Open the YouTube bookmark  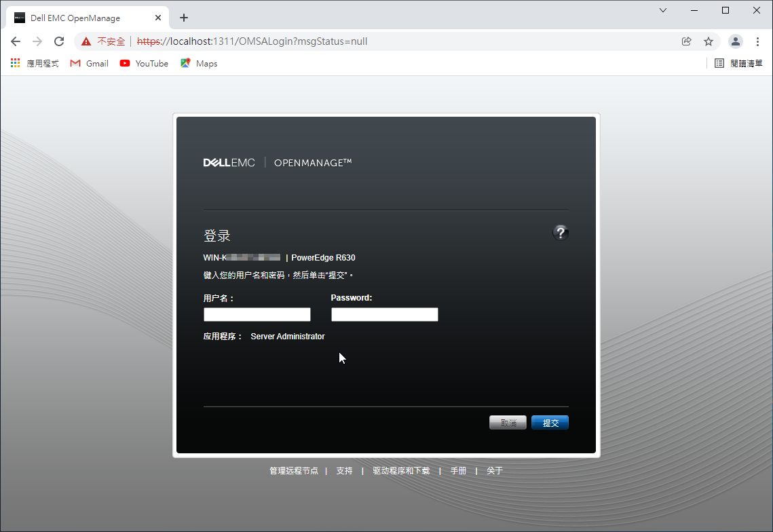click(x=144, y=64)
